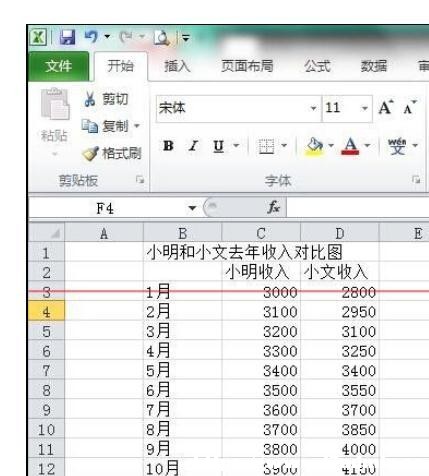Expand the font size dropdown
429x476 pixels.
[x=365, y=108]
